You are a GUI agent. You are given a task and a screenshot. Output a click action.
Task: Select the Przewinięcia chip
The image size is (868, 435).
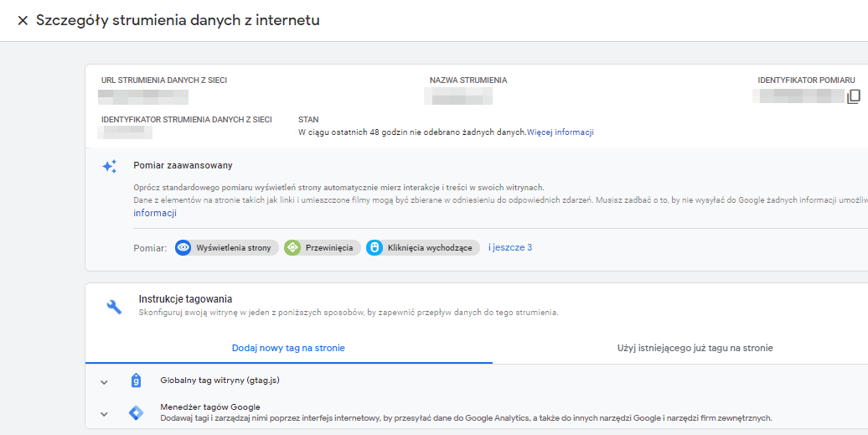click(323, 247)
